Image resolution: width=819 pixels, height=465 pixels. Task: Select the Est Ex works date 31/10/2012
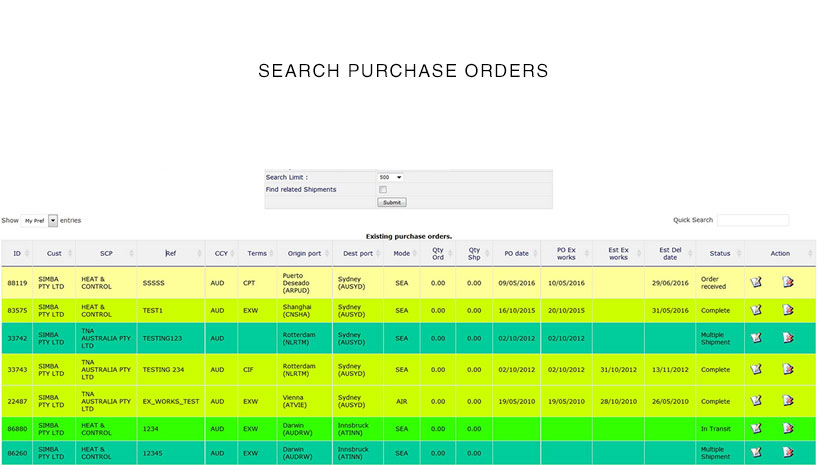point(618,369)
